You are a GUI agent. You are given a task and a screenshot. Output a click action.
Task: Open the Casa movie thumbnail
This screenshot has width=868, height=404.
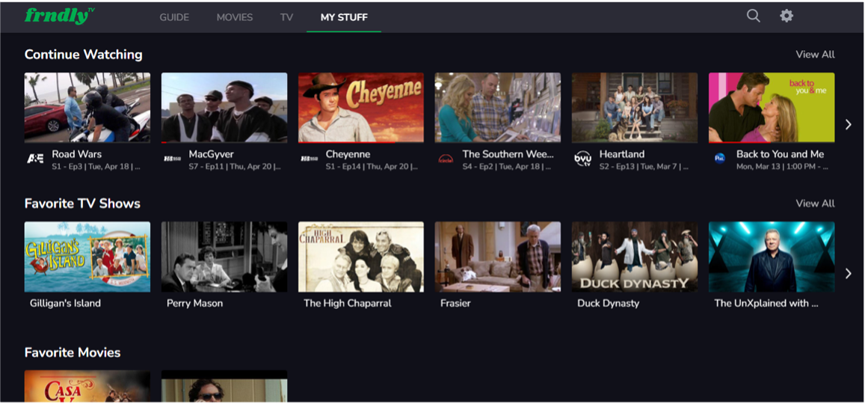click(87, 386)
